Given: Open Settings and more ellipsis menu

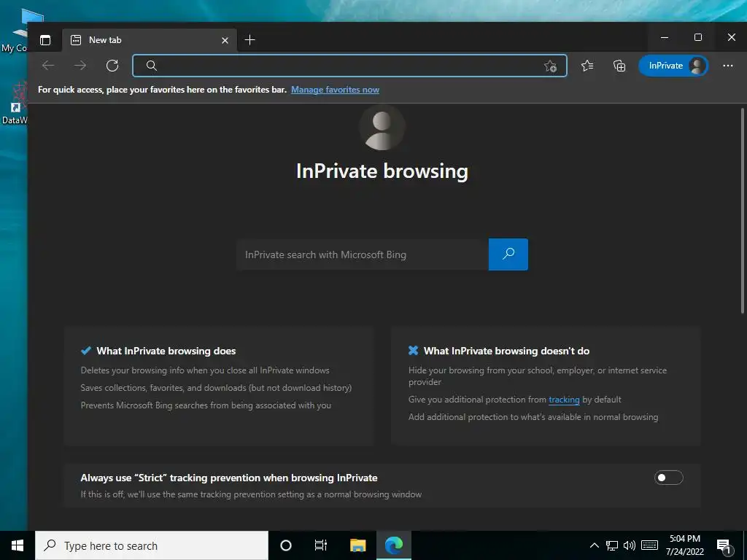Looking at the screenshot, I should 727,66.
